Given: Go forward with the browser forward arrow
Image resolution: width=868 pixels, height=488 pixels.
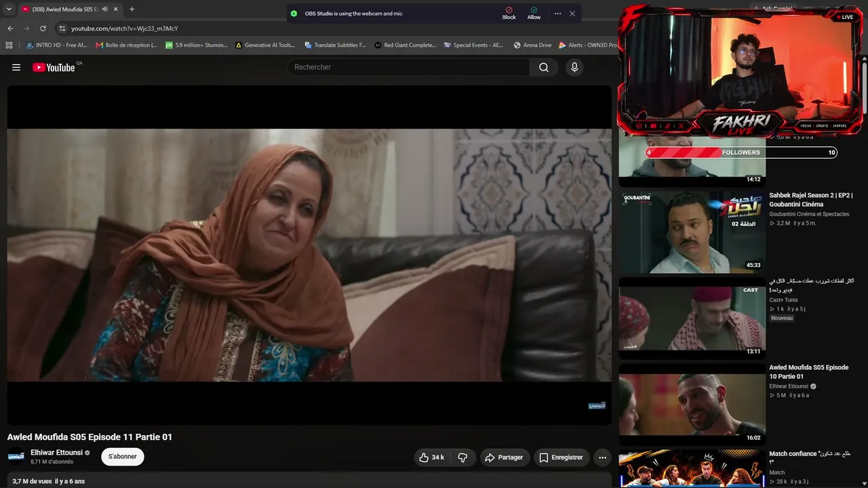Looking at the screenshot, I should pyautogui.click(x=26, y=28).
